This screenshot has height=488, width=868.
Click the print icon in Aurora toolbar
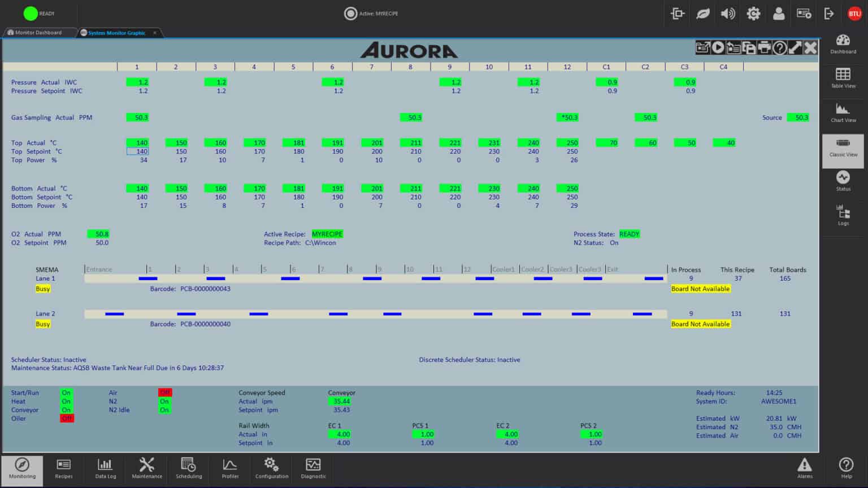(x=764, y=48)
